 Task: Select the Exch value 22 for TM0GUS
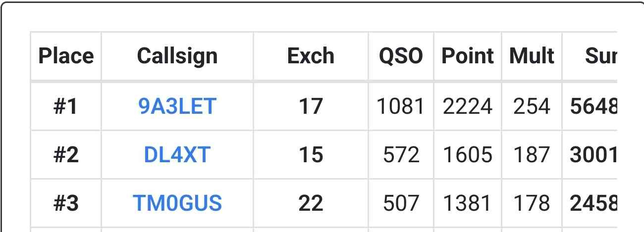pyautogui.click(x=311, y=203)
